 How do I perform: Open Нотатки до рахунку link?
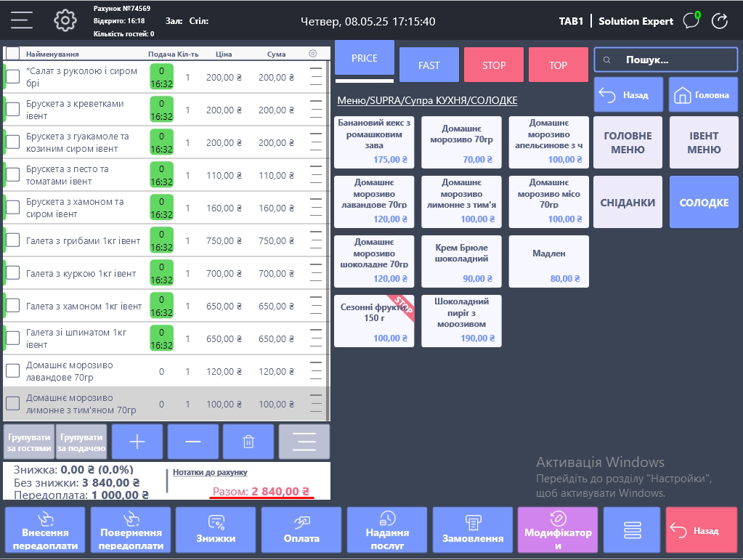pyautogui.click(x=210, y=472)
